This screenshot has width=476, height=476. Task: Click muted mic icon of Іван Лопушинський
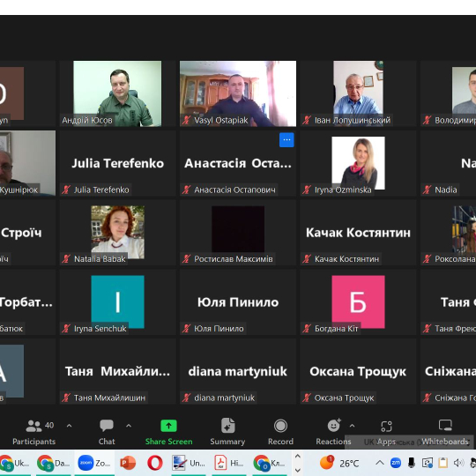coord(307,120)
